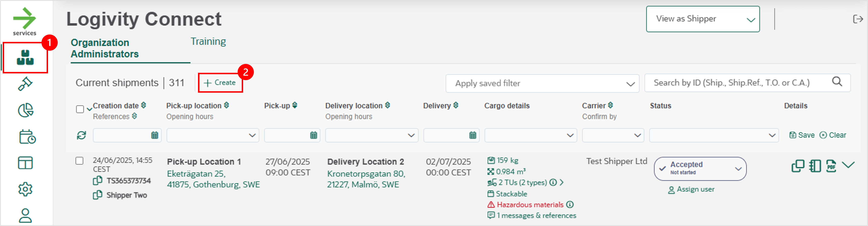868x226 pixels.
Task: Open the shipments boxes icon in sidebar
Action: pyautogui.click(x=25, y=57)
